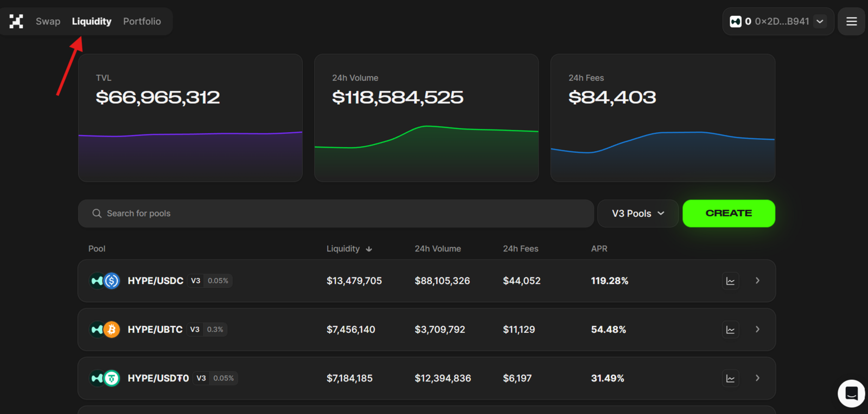Click the CREATE button
Viewport: 868px width, 414px height.
729,214
